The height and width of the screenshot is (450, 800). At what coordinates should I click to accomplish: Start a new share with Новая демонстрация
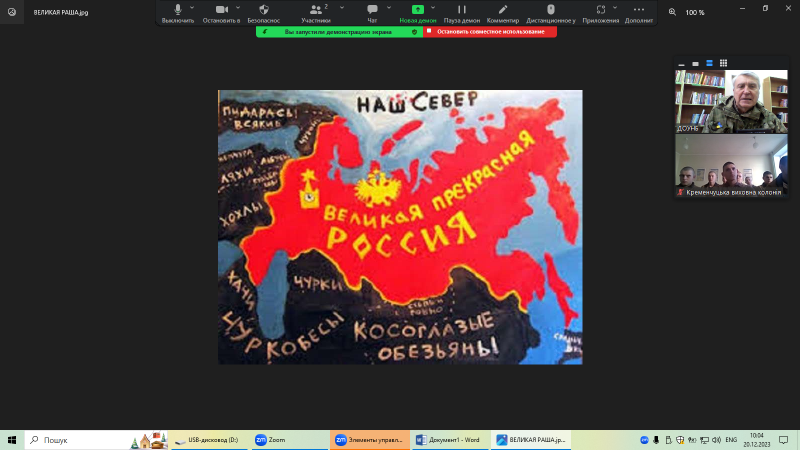417,13
